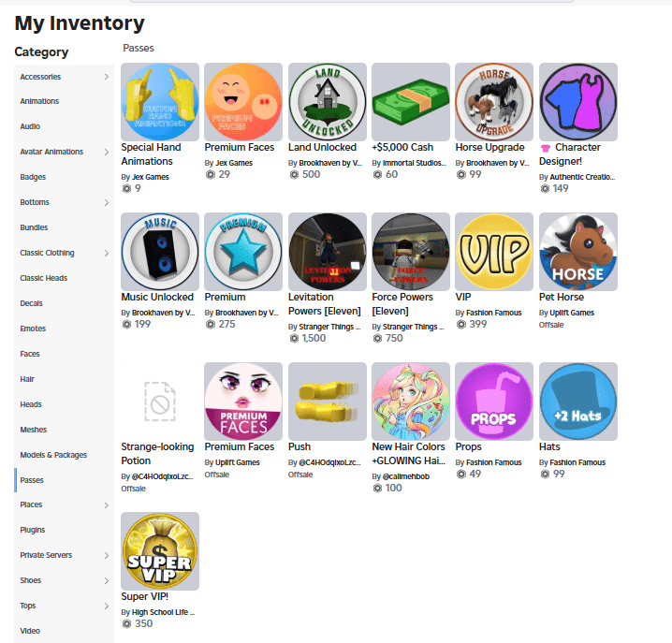Image resolution: width=672 pixels, height=643 pixels.
Task: Expand the Avatar Animations category arrow
Action: 107,152
